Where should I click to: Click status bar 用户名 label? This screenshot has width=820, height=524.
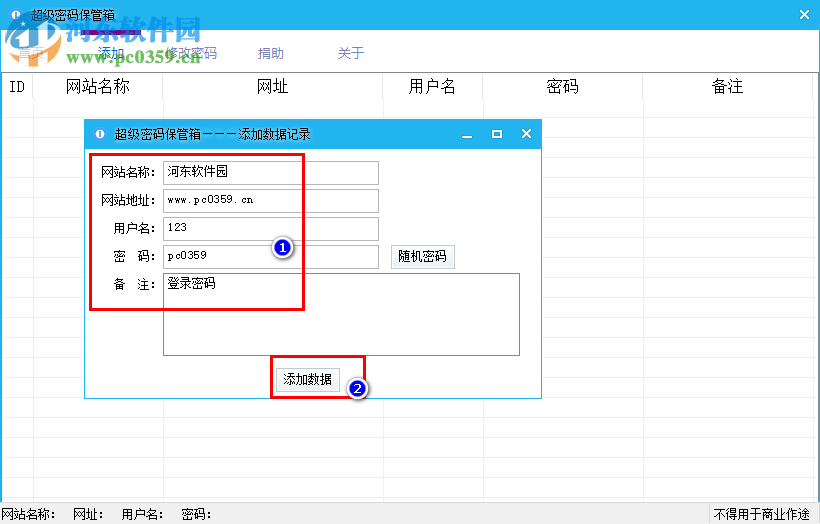[x=143, y=515]
